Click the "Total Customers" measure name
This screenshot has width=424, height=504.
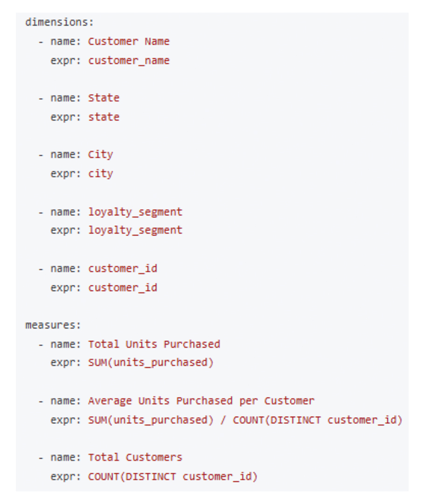pyautogui.click(x=135, y=457)
